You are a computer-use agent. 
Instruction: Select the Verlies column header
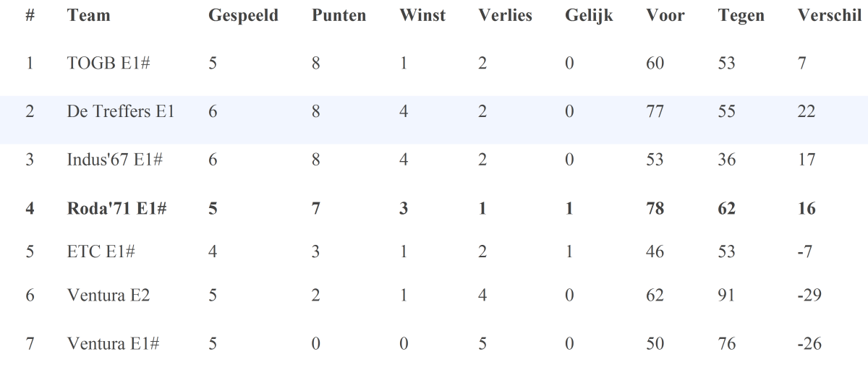[x=505, y=16]
